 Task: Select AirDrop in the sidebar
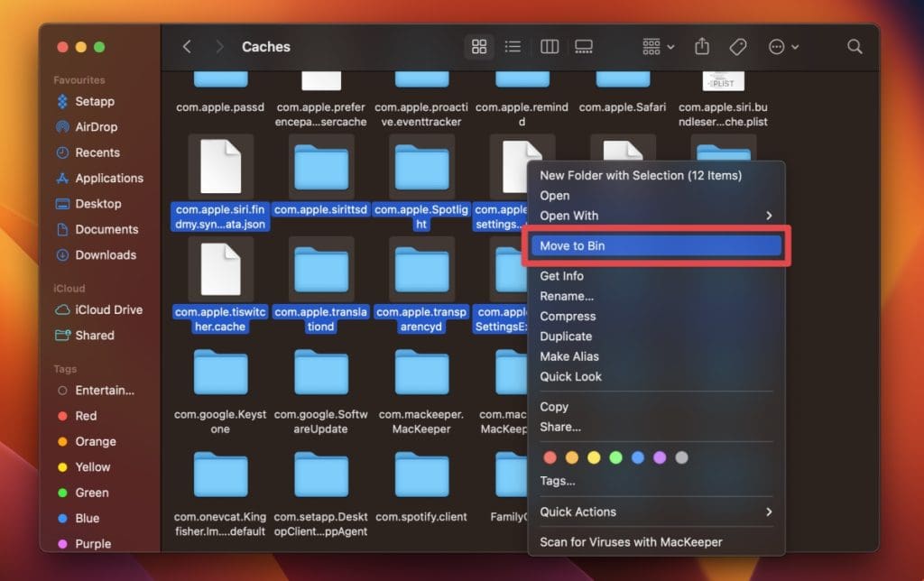tap(96, 127)
